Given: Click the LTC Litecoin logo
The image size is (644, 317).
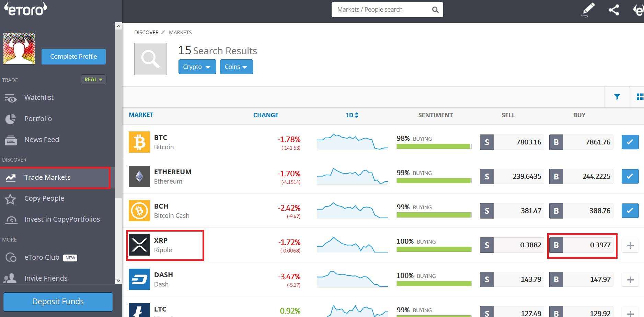Looking at the screenshot, I should 139,310.
